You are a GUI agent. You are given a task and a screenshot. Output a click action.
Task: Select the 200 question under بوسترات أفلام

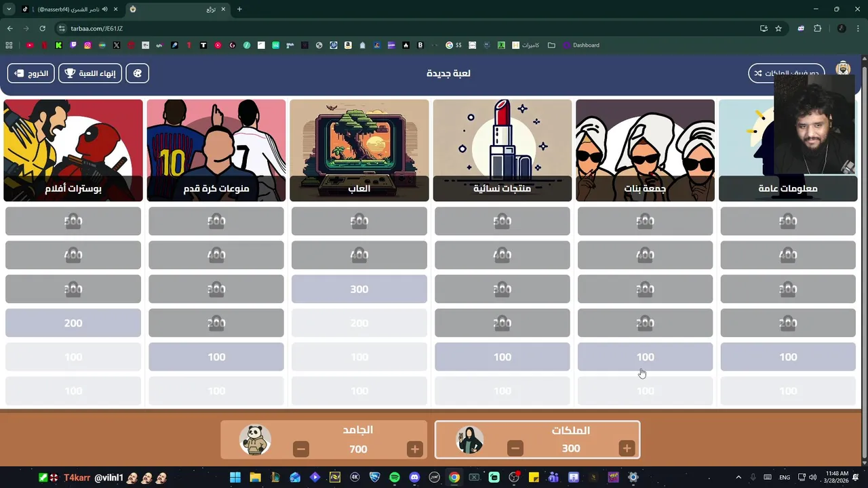click(x=73, y=323)
